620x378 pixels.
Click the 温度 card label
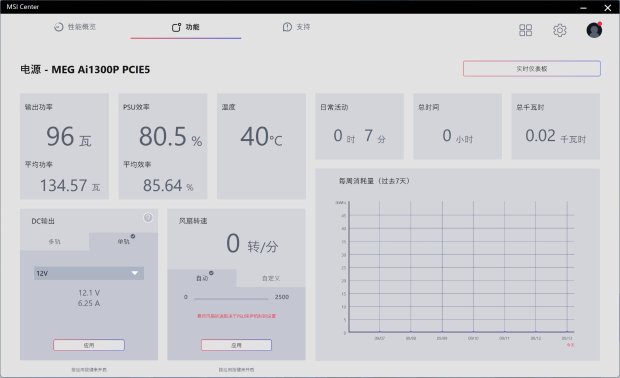click(x=229, y=107)
